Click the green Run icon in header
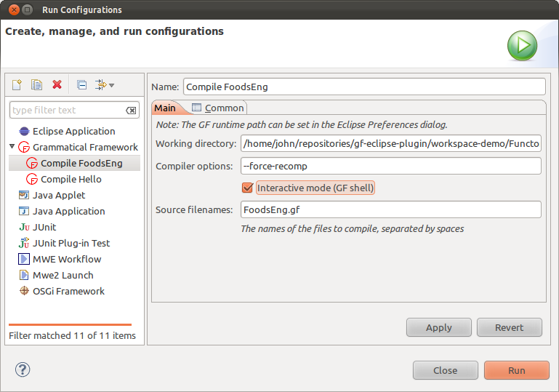559x392 pixels. pyautogui.click(x=522, y=46)
